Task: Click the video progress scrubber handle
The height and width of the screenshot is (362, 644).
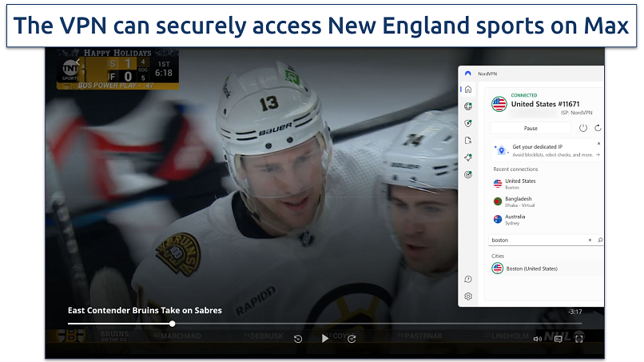Action: tap(173, 324)
